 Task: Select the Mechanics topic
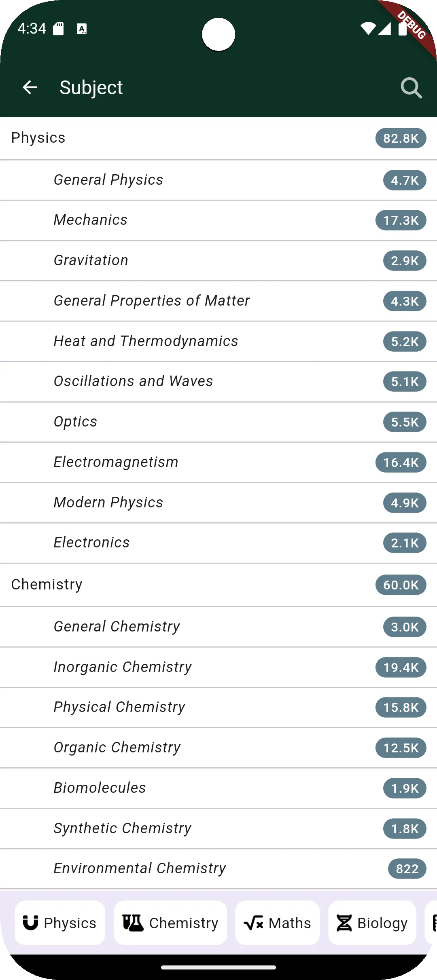tap(91, 220)
